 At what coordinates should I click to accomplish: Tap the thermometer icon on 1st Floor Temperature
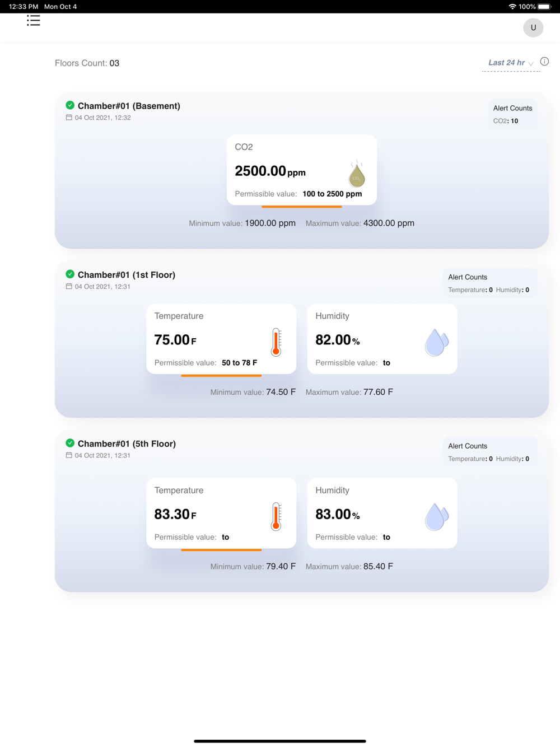pyautogui.click(x=276, y=342)
